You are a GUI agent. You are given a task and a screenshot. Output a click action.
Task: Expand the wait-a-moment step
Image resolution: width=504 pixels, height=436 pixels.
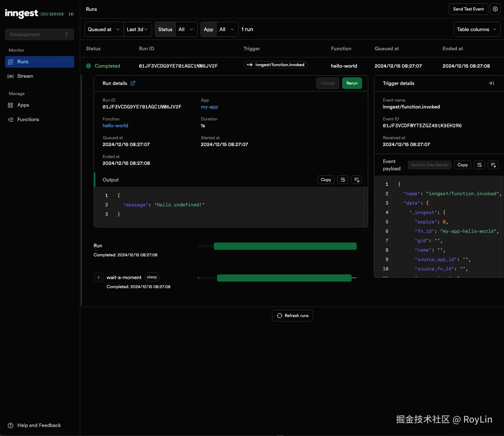(99, 277)
